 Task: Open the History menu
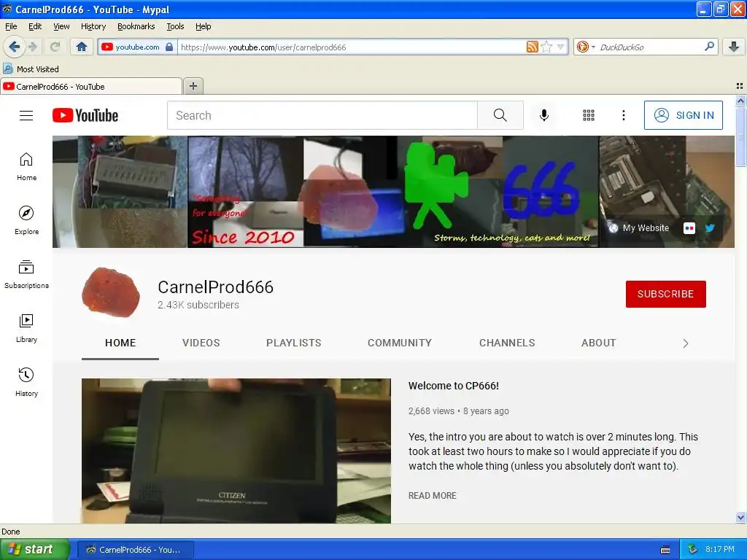[x=93, y=26]
